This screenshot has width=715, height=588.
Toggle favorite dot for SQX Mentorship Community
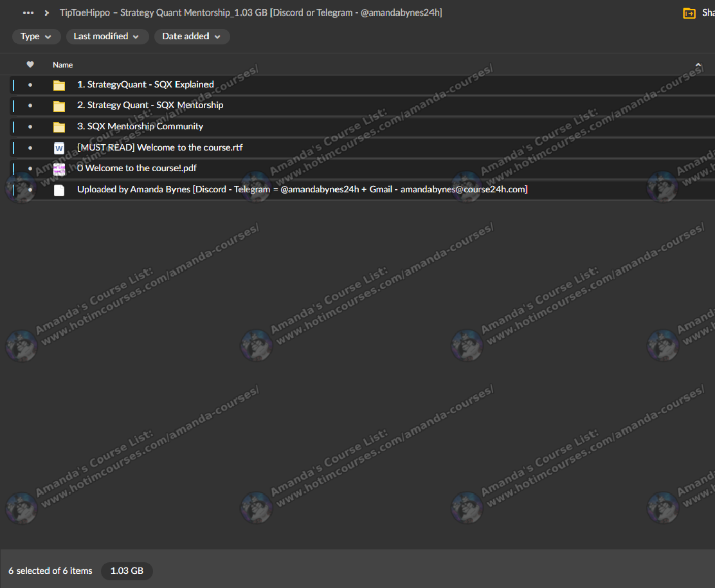pos(30,127)
